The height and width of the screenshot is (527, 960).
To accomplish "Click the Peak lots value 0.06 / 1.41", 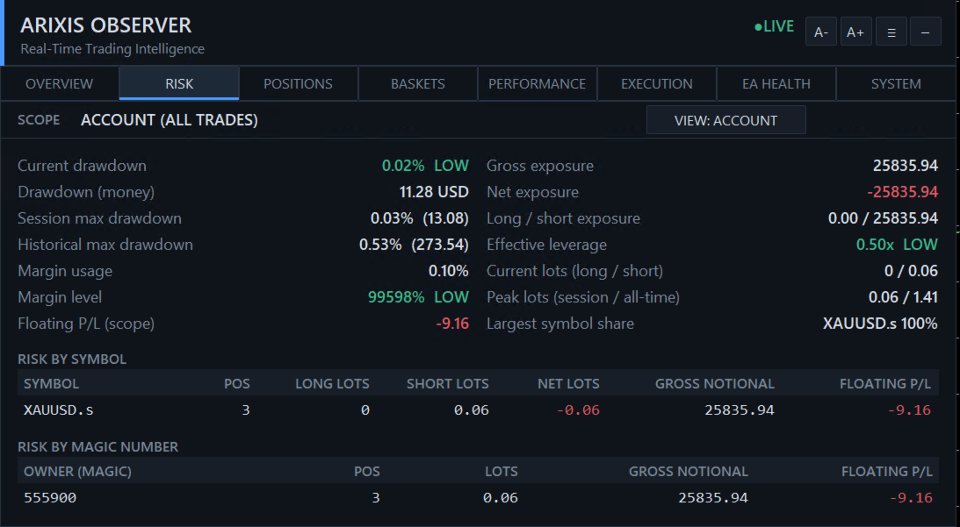I will (903, 297).
